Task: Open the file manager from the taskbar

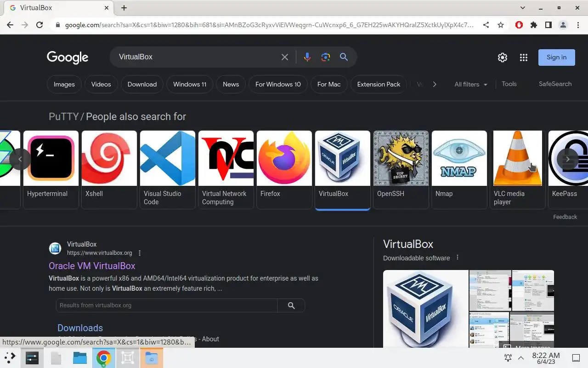Action: pyautogui.click(x=80, y=357)
